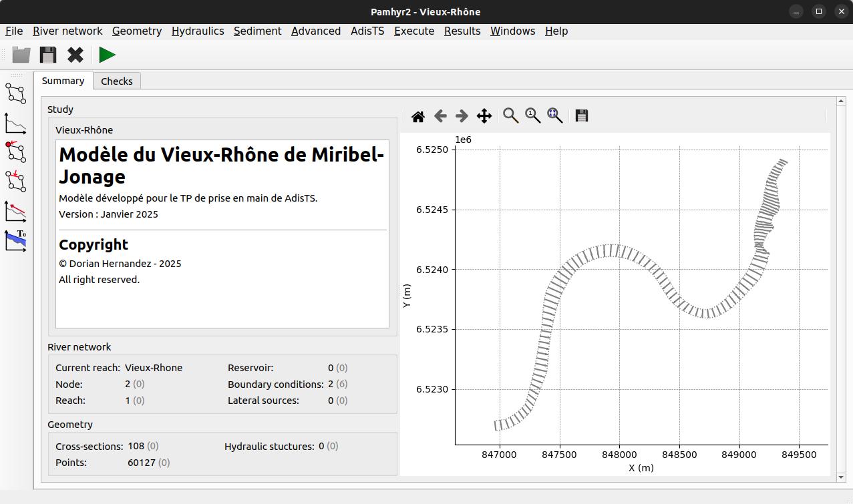The height and width of the screenshot is (504, 853).
Task: Click the zoom 1:1 magnifier in the plot toolbar
Action: 533,116
